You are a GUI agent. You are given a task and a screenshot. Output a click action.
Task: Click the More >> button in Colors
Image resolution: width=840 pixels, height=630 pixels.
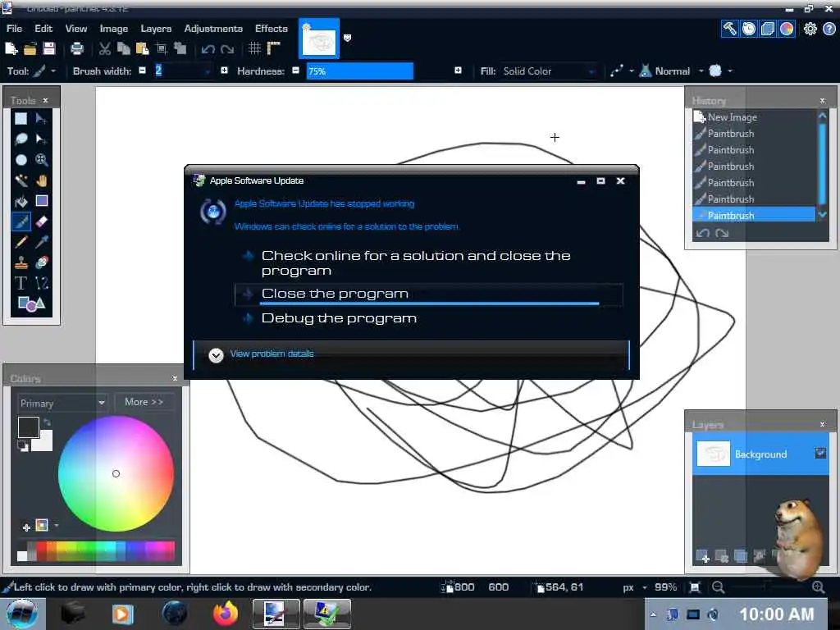click(x=144, y=402)
